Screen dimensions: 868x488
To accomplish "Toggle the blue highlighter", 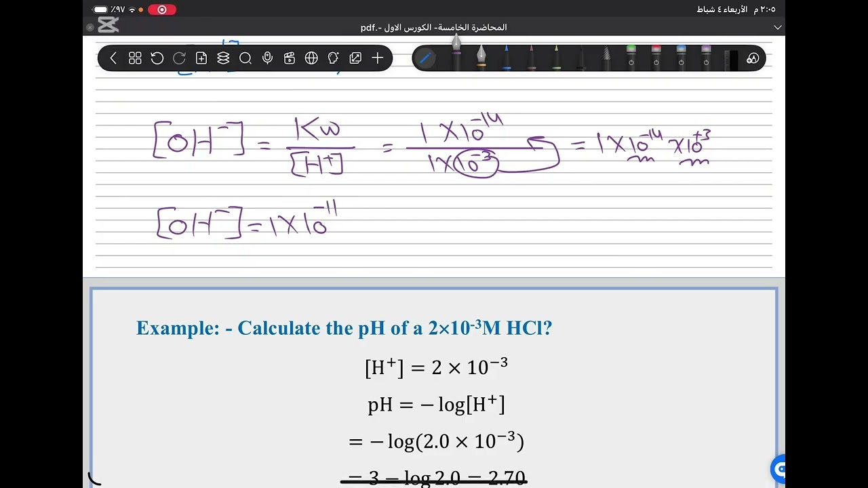I will click(x=682, y=57).
